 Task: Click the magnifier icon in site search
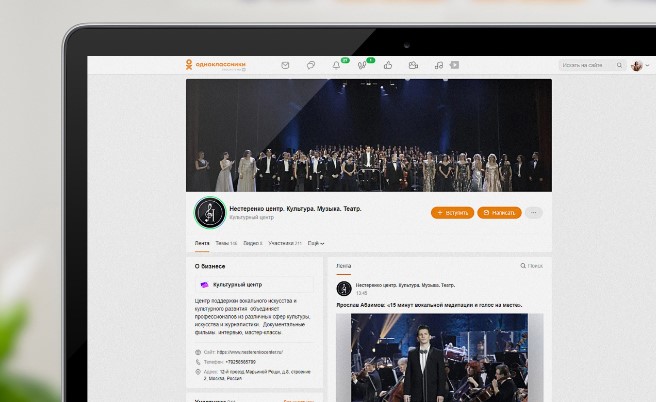click(x=619, y=65)
